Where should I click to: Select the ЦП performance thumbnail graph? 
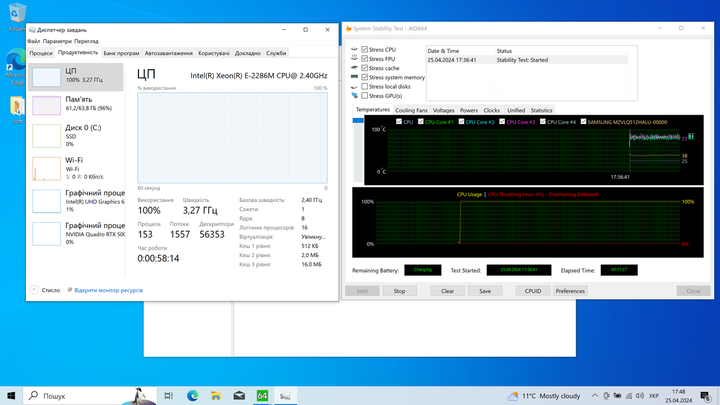[46, 77]
